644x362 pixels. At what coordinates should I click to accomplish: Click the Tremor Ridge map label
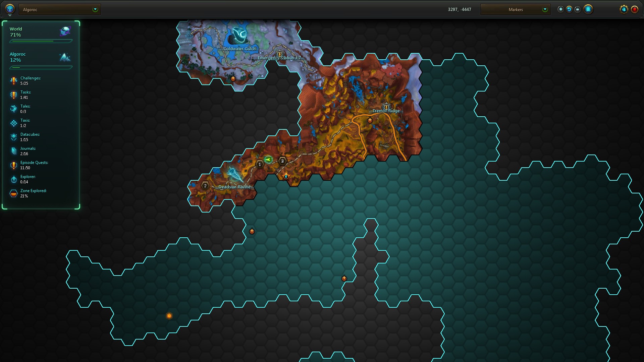tap(386, 111)
